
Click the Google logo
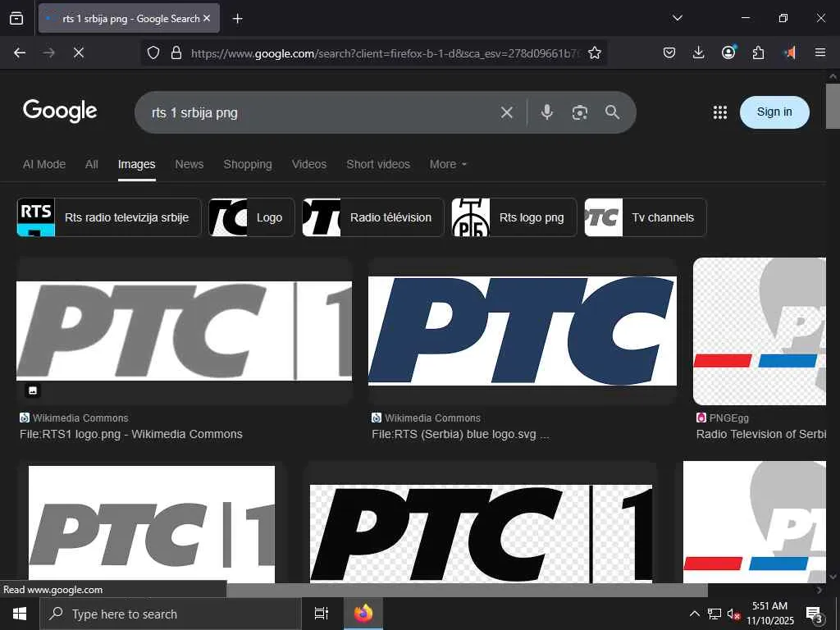click(60, 111)
